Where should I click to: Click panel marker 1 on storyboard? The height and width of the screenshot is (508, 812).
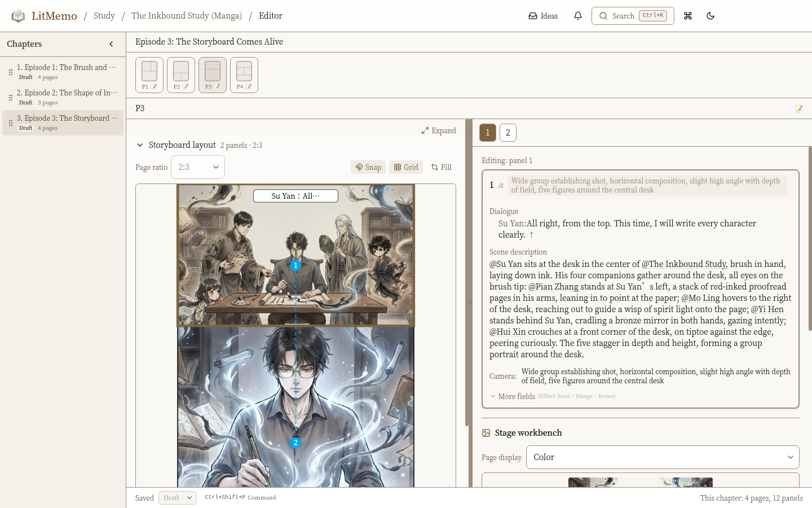click(295, 265)
